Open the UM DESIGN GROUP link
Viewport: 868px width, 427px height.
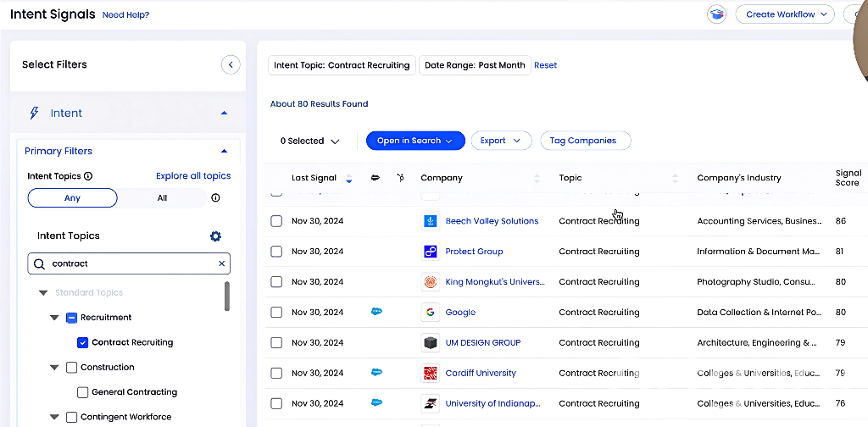[x=482, y=343]
